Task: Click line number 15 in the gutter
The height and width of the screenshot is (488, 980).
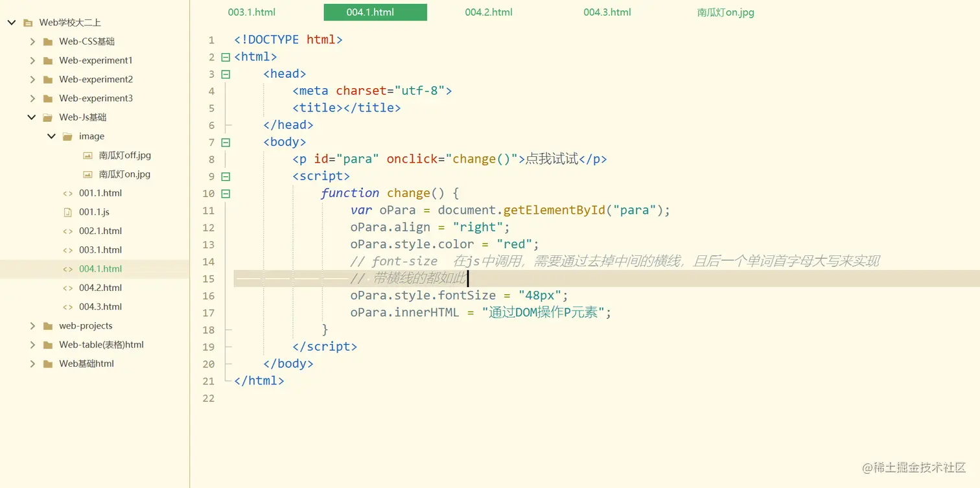Action: click(208, 279)
